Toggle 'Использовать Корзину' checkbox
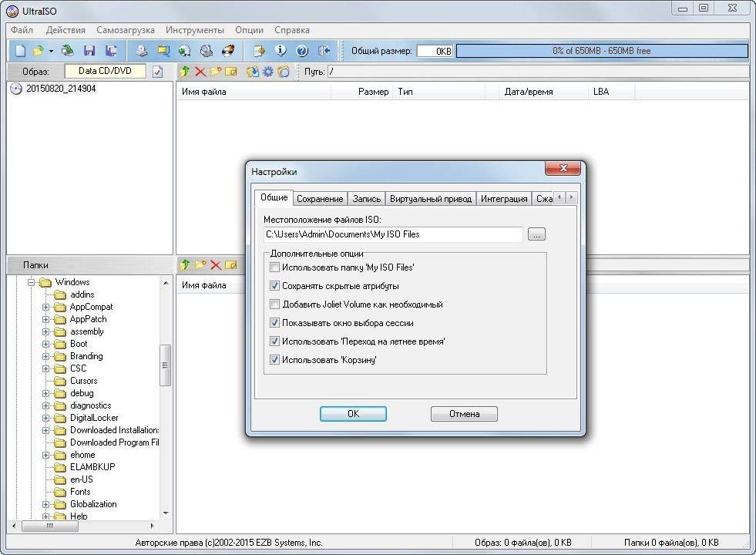This screenshot has height=555, width=756. (x=274, y=359)
